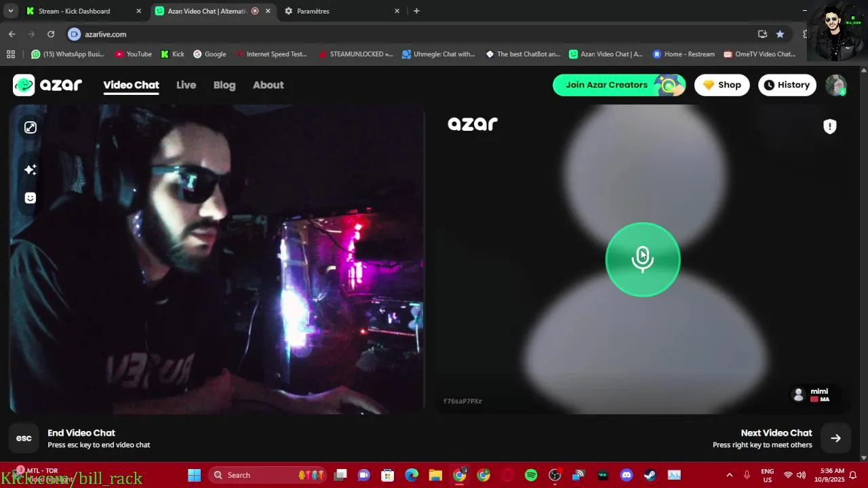Click the End Video Chat label
868x488 pixels.
point(81,432)
